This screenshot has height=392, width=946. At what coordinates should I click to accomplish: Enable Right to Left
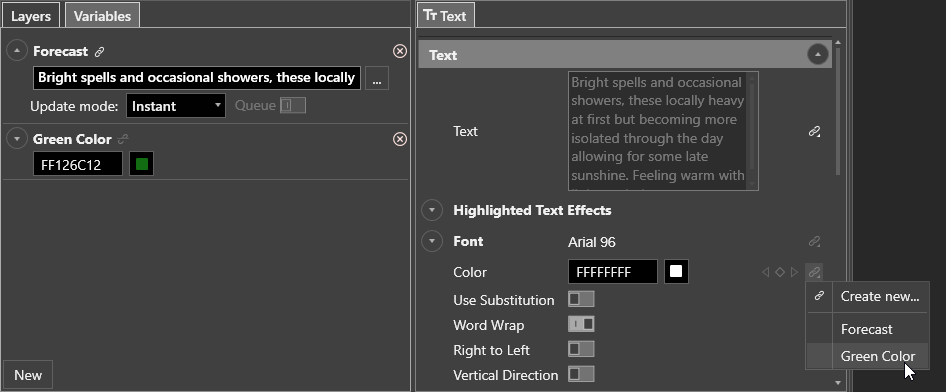pos(581,349)
